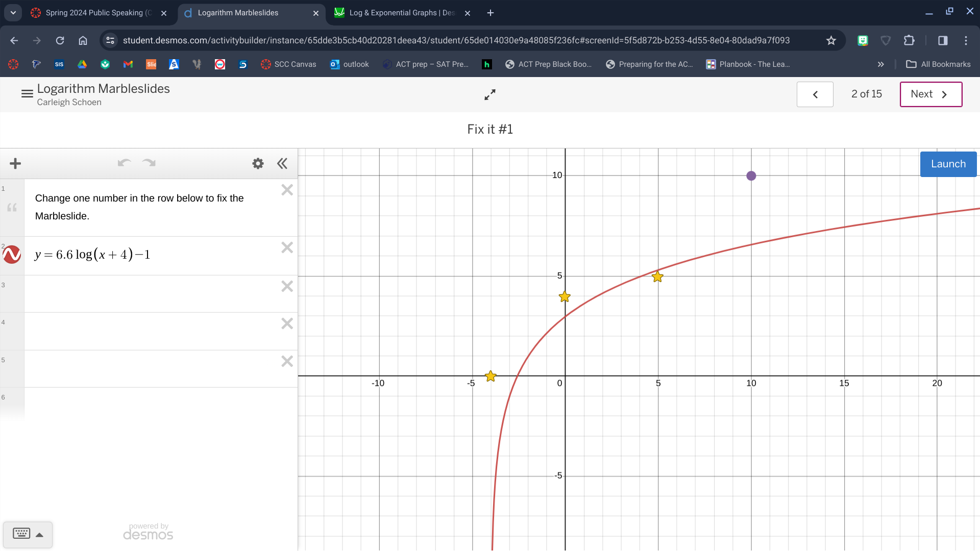Image resolution: width=980 pixels, height=551 pixels.
Task: Click the chevron to collapse left panel
Action: [282, 163]
